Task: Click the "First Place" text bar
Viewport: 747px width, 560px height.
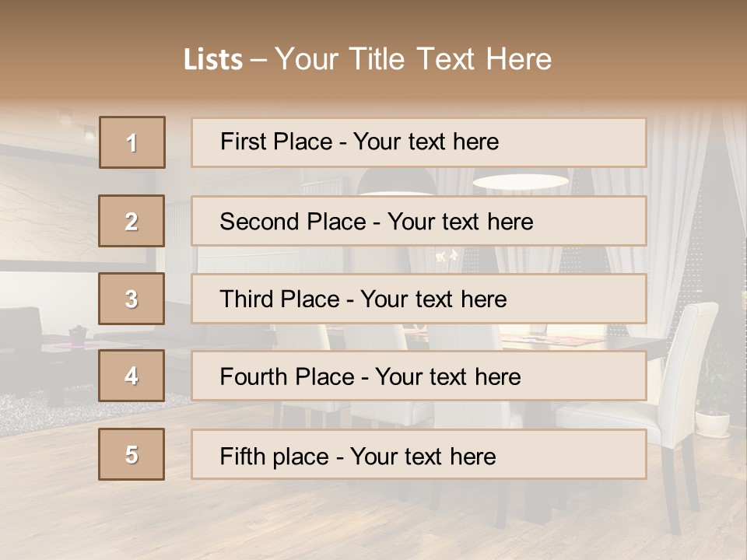Action: pos(419,142)
